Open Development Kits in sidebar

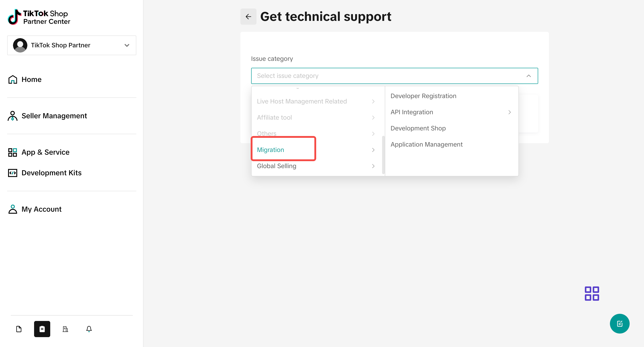pyautogui.click(x=51, y=173)
